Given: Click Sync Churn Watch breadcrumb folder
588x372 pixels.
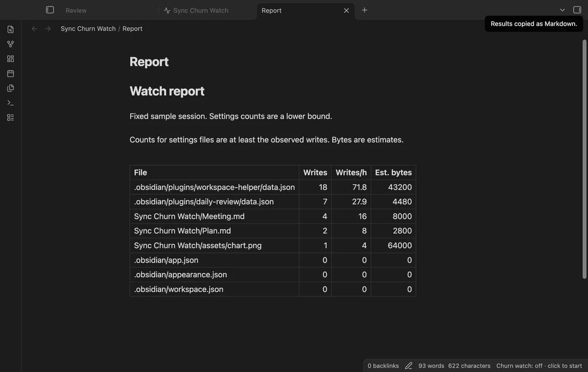Looking at the screenshot, I should [x=88, y=28].
